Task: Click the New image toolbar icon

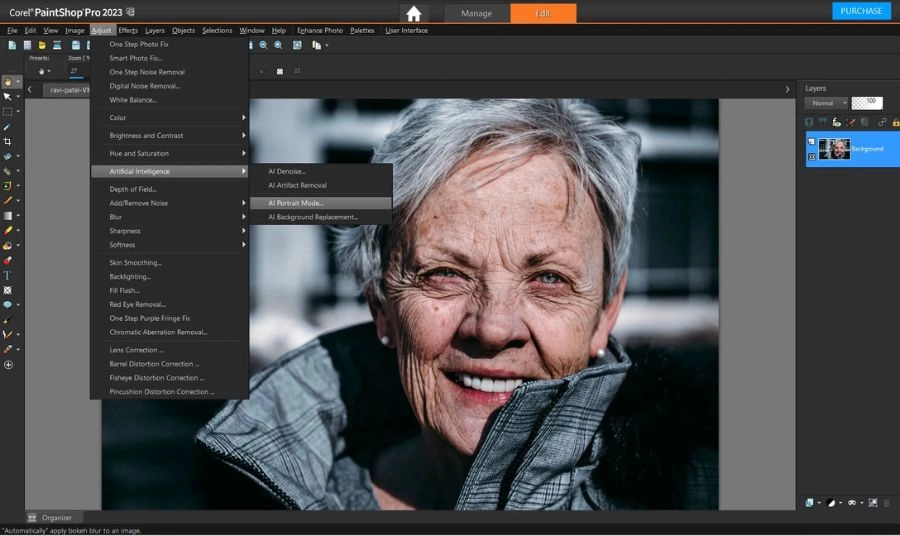Action: click(x=12, y=45)
